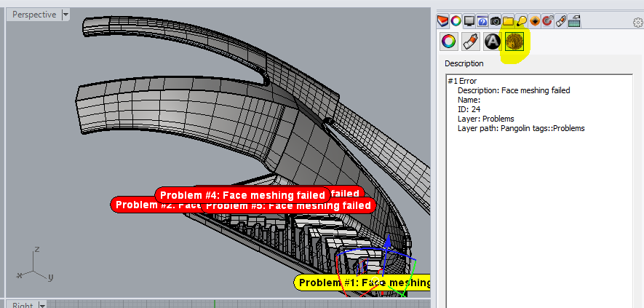Open the red target panel tab
Image resolution: width=644 pixels, height=308 pixels.
point(547,21)
